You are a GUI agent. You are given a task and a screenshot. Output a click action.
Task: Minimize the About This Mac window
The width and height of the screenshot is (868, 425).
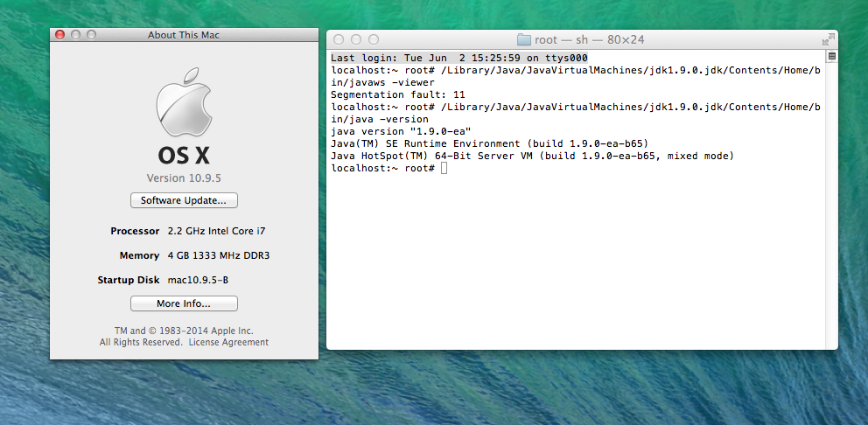pyautogui.click(x=75, y=35)
